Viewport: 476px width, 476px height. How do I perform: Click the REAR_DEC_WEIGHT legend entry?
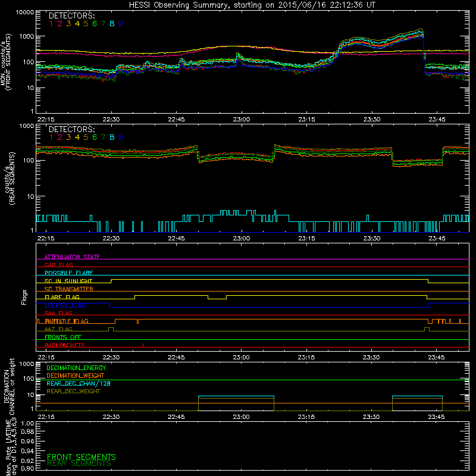tap(73, 392)
